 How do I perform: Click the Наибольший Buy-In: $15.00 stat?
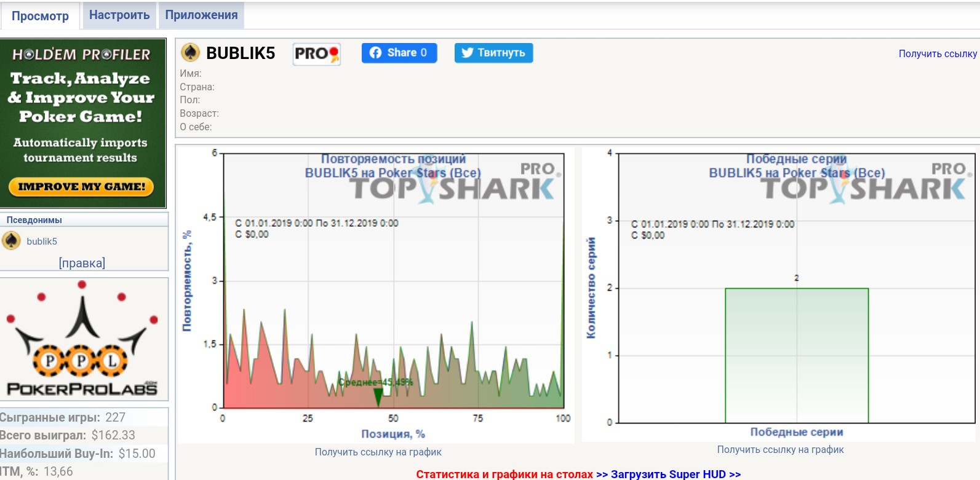coord(78,454)
